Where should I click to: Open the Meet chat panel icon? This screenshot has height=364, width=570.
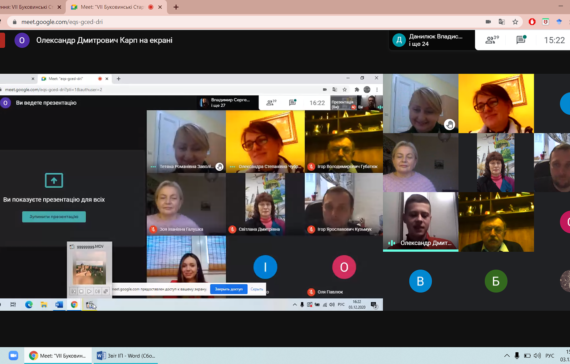(x=521, y=40)
